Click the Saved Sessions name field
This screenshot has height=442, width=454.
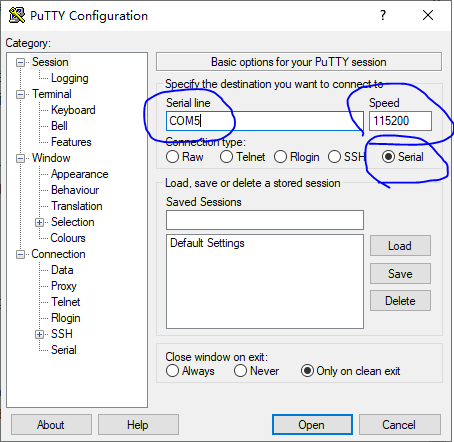click(265, 220)
